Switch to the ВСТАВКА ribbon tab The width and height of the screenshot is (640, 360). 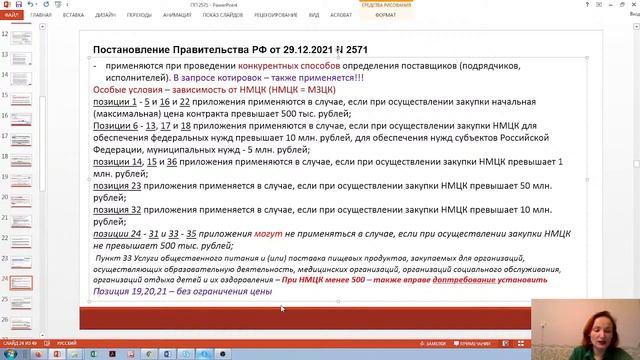click(73, 15)
